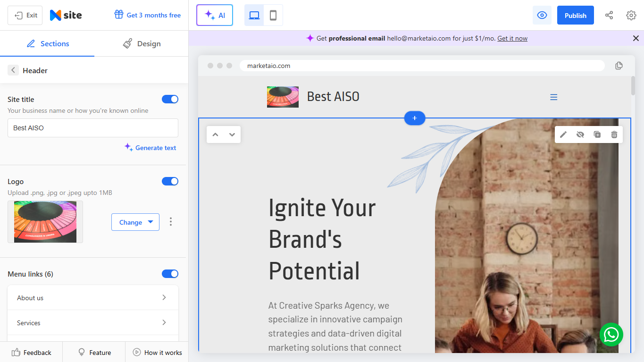This screenshot has width=644, height=362.
Task: Expand the Services menu link
Action: (93, 323)
